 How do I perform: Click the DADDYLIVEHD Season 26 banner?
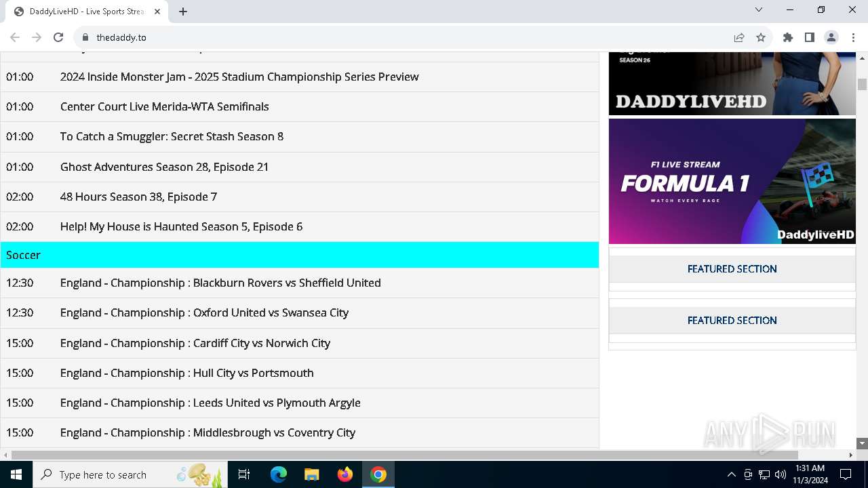coord(732,83)
